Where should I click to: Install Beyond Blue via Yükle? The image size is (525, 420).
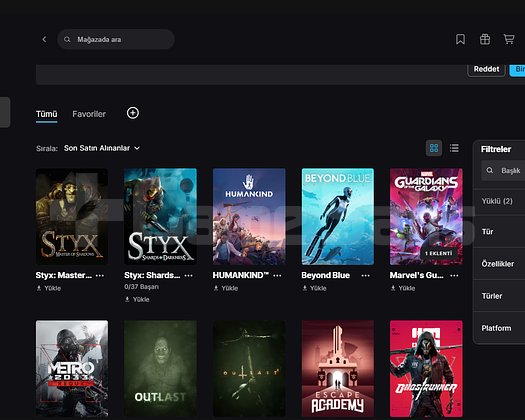point(314,288)
